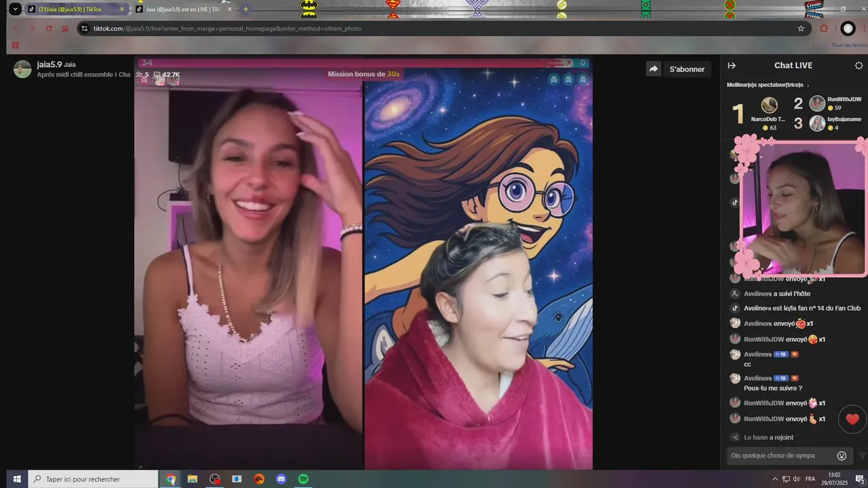Close the 'Jaia est en LIVE' tab

click(x=229, y=9)
